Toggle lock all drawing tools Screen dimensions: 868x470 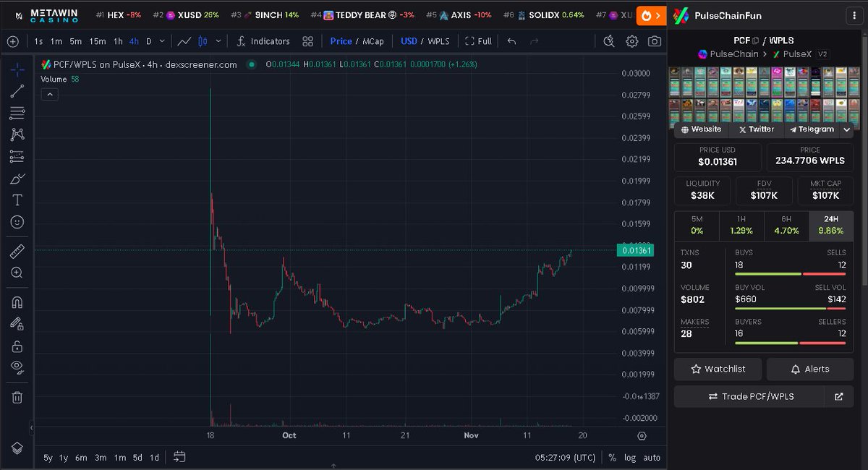17,346
